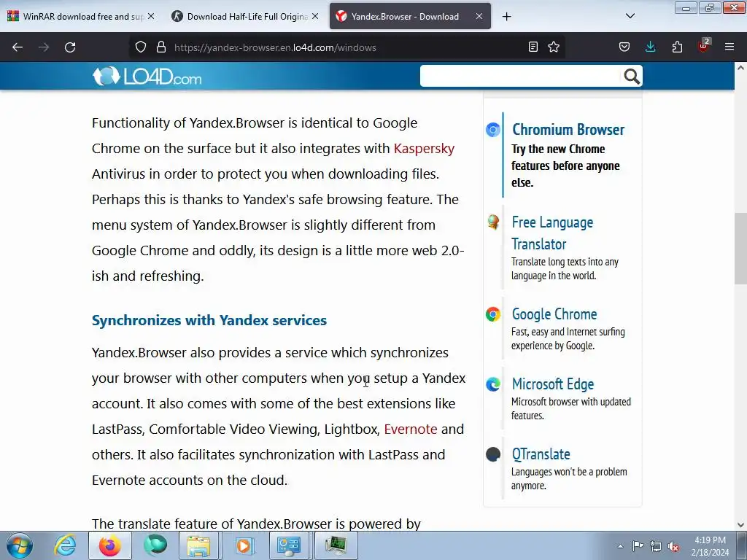Open Chromium Browser sidebar link
The width and height of the screenshot is (747, 560).
[x=568, y=130]
